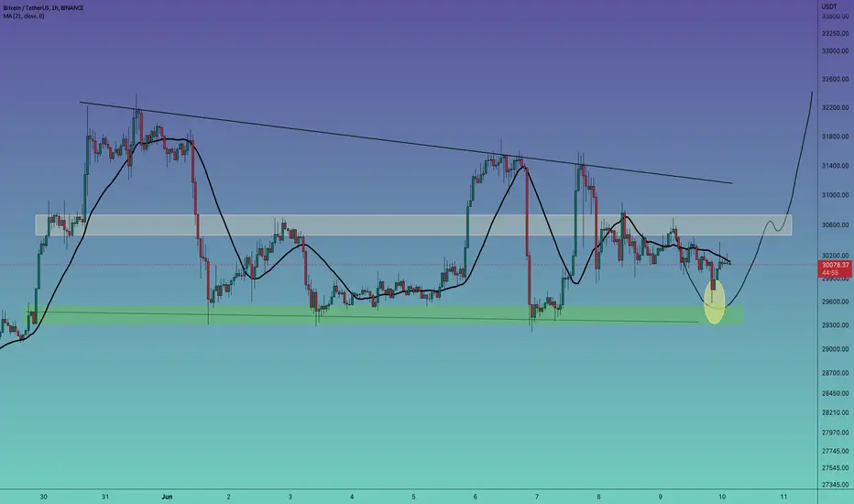Image resolution: width=854 pixels, height=504 pixels.
Task: Click the 31800.00 price label
Action: (835, 137)
